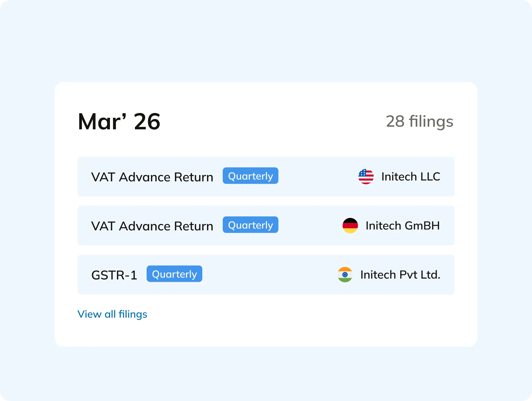Click the German flag icon beside Initech GmBH
The image size is (532, 401).
click(350, 225)
